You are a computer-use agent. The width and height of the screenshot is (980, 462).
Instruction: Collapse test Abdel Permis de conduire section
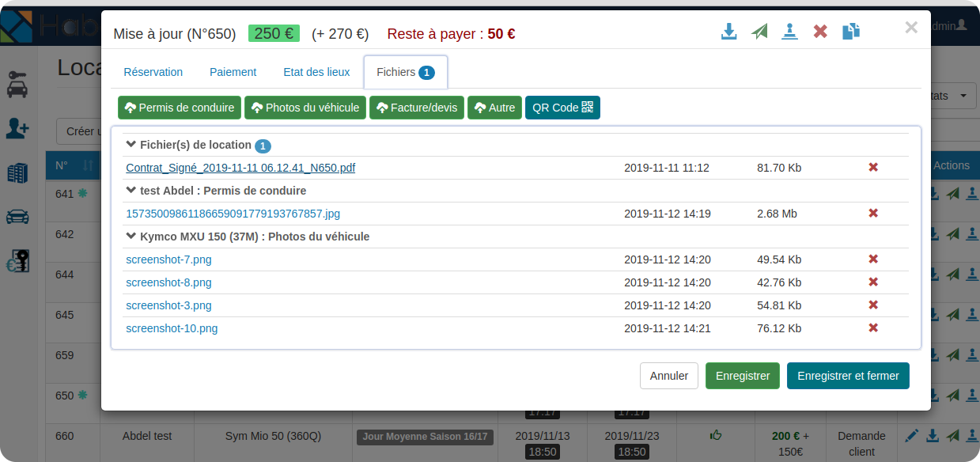[131, 191]
